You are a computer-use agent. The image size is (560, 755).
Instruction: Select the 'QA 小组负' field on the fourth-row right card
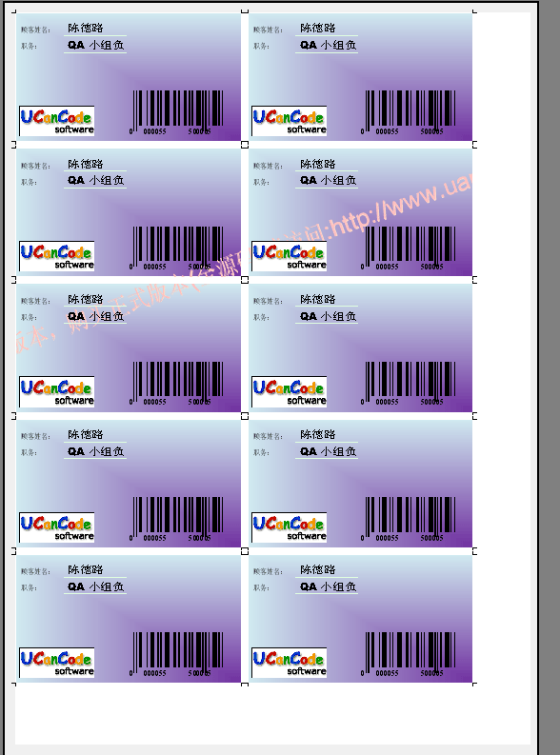click(x=328, y=451)
